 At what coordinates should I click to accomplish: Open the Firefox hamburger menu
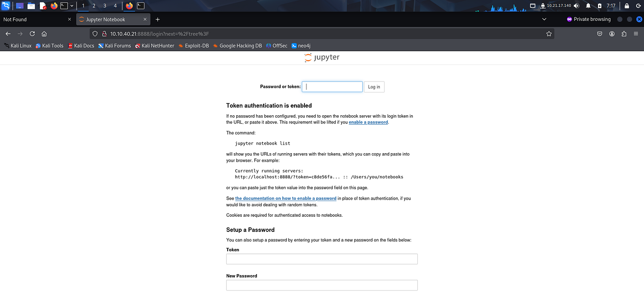tap(636, 34)
